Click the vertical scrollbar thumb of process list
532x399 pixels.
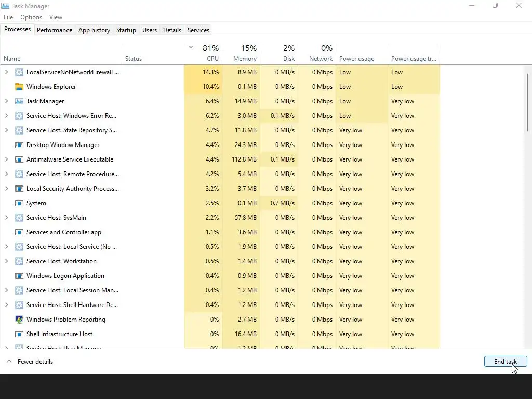pos(528,102)
